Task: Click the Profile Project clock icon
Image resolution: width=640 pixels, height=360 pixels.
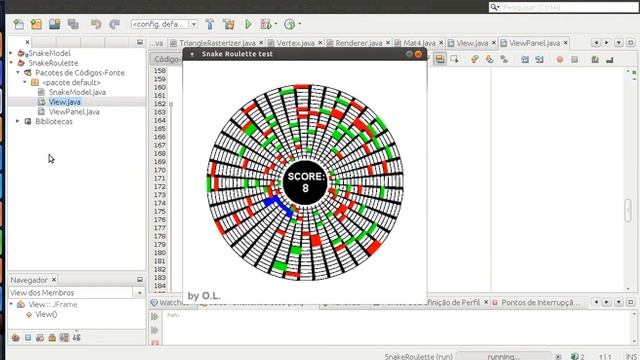Action: pos(289,24)
